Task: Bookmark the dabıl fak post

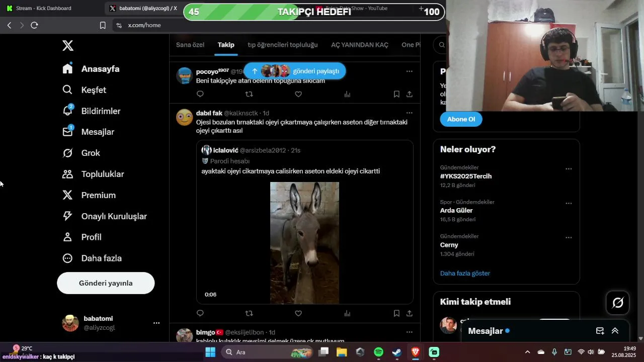Action: (396, 313)
